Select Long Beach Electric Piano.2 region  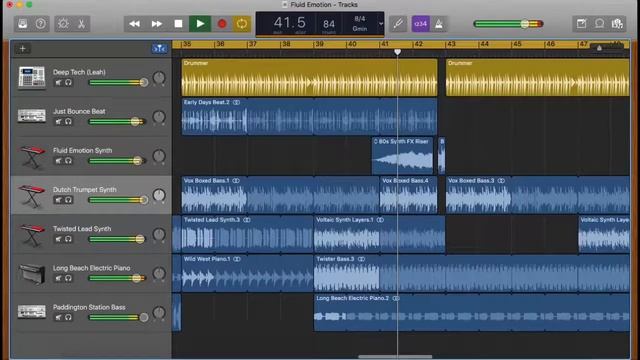pos(471,313)
